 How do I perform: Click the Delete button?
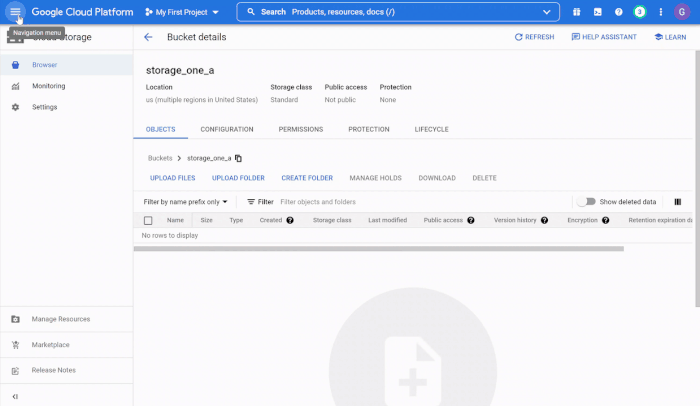click(x=484, y=178)
